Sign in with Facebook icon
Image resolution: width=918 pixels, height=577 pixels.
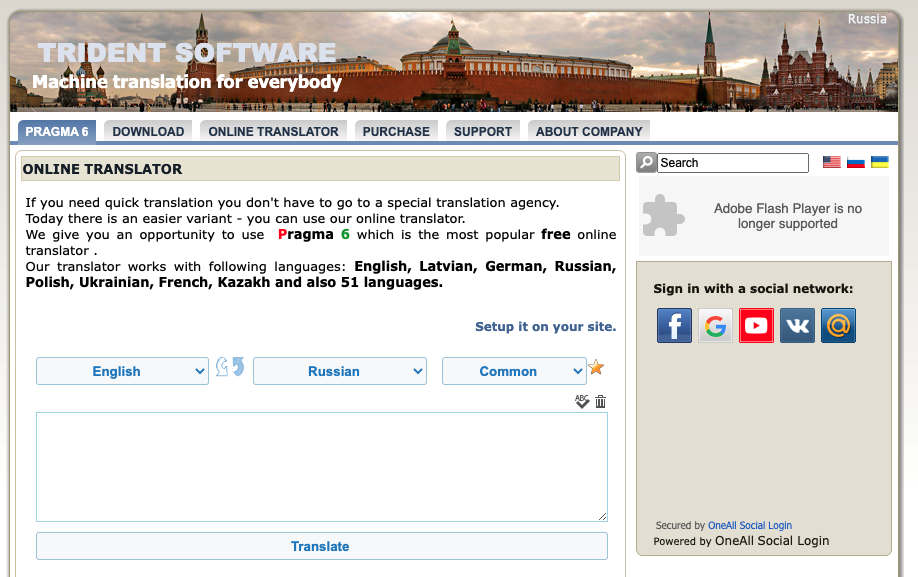(x=674, y=325)
